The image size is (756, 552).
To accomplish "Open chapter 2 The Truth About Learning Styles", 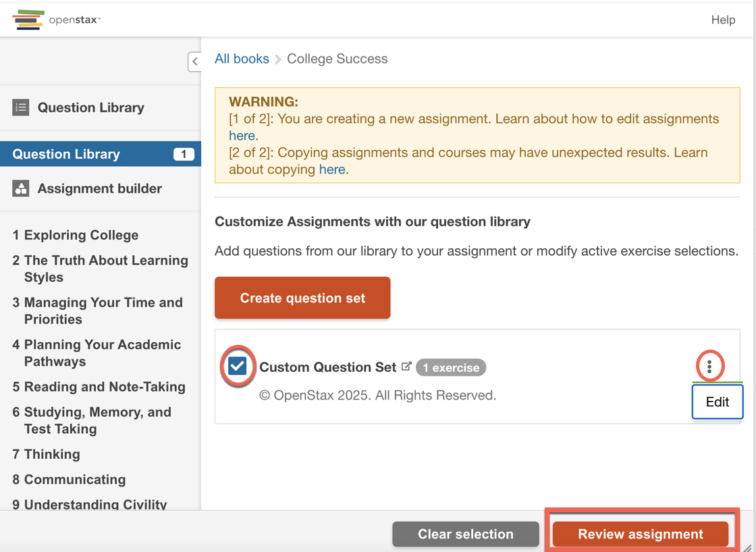I will (x=101, y=269).
